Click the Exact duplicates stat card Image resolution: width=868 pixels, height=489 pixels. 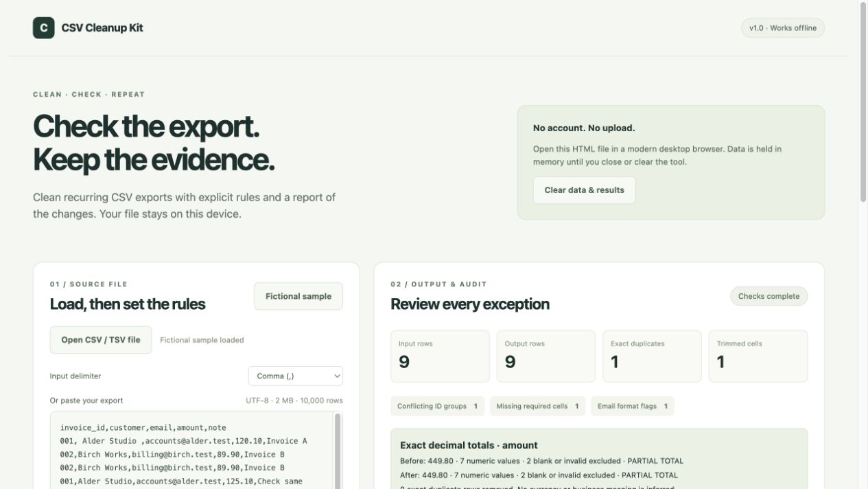[652, 356]
